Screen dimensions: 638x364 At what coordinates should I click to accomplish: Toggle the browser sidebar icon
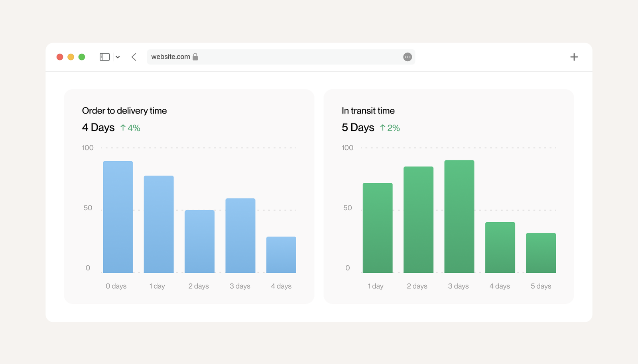coord(104,57)
